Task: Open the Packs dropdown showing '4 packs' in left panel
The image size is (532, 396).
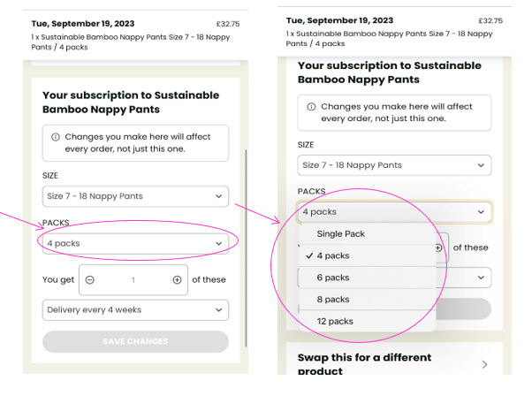Action: click(135, 243)
